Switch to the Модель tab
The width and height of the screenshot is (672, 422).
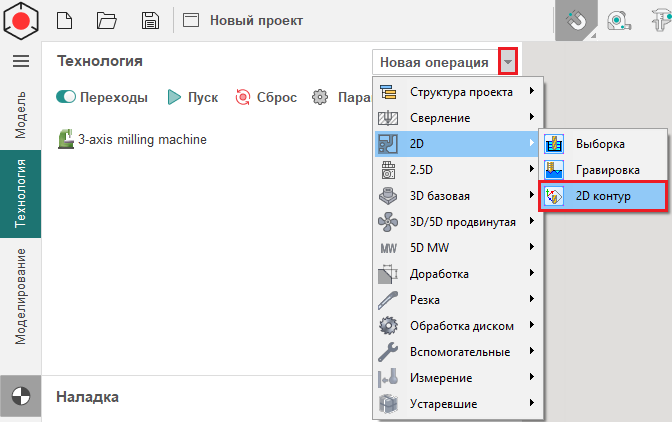20,114
